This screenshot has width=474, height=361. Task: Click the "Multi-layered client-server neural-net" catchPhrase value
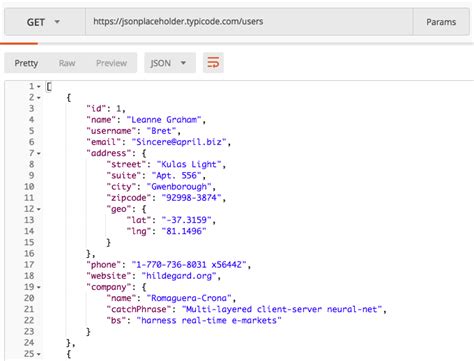281,309
